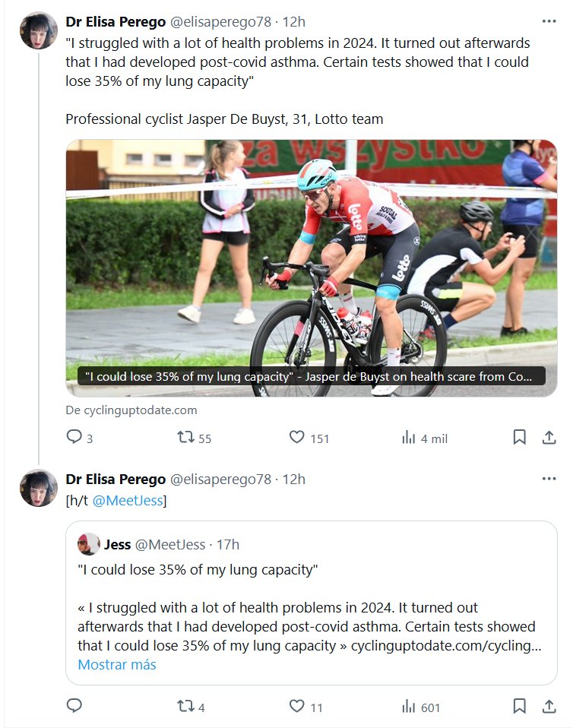The image size is (573, 728).
Task: Bookmark the h/t @MeetJess tweet
Action: point(519,706)
